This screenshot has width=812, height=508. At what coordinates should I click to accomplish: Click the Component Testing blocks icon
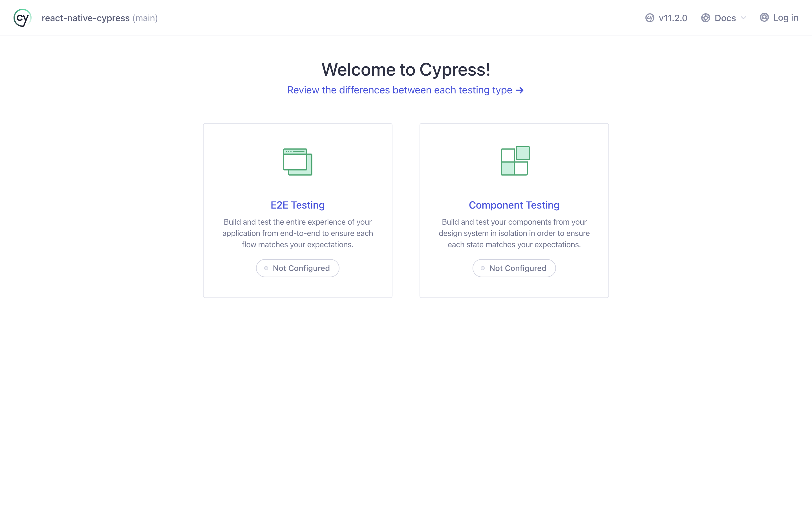pyautogui.click(x=515, y=161)
